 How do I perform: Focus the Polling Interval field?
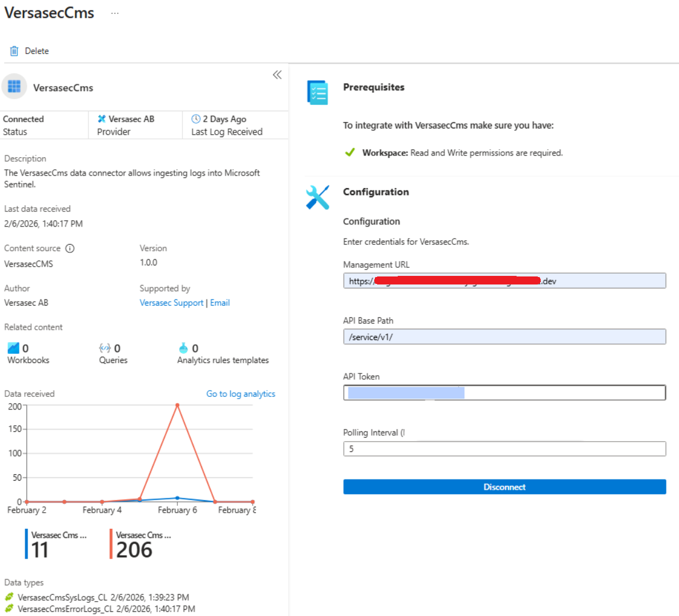[x=505, y=449]
